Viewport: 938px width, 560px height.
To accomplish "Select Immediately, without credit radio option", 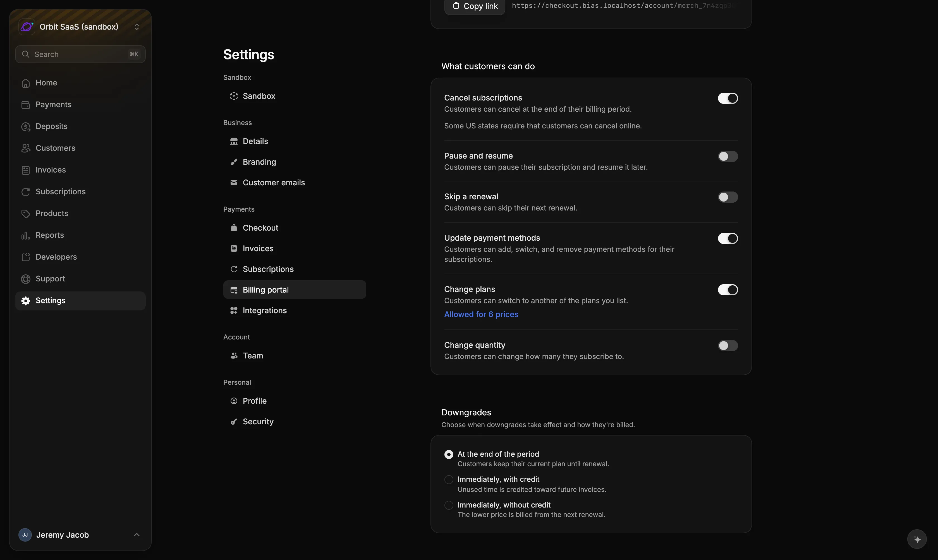I will pos(449,505).
